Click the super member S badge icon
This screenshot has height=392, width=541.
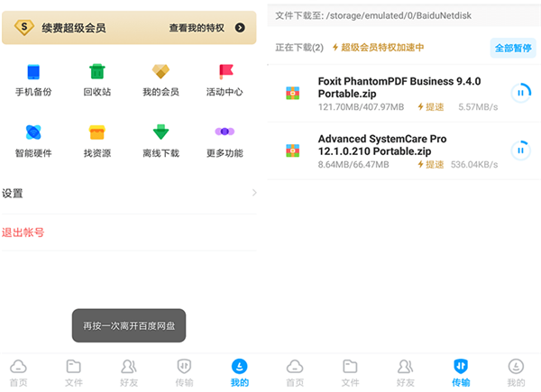click(24, 27)
